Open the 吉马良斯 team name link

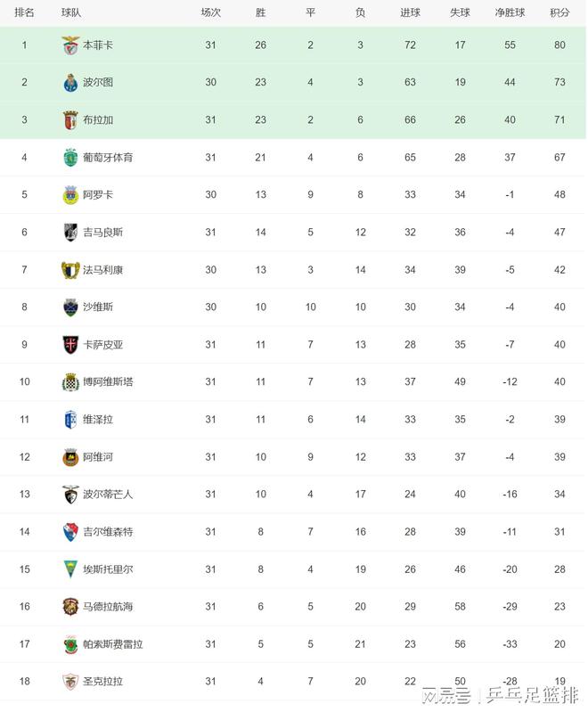coord(102,233)
